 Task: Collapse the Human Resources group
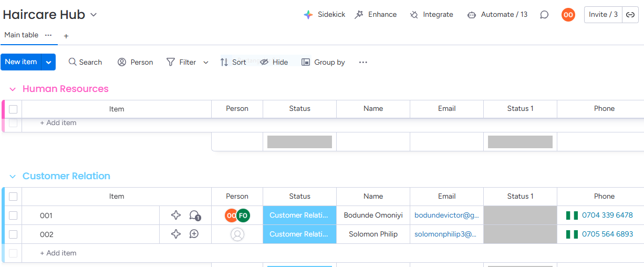[x=13, y=89]
